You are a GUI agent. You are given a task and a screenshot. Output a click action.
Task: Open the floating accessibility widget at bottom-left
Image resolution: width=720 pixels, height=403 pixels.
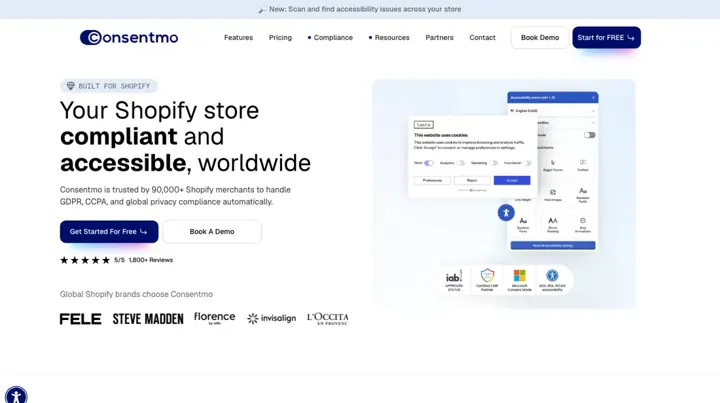coord(16,395)
